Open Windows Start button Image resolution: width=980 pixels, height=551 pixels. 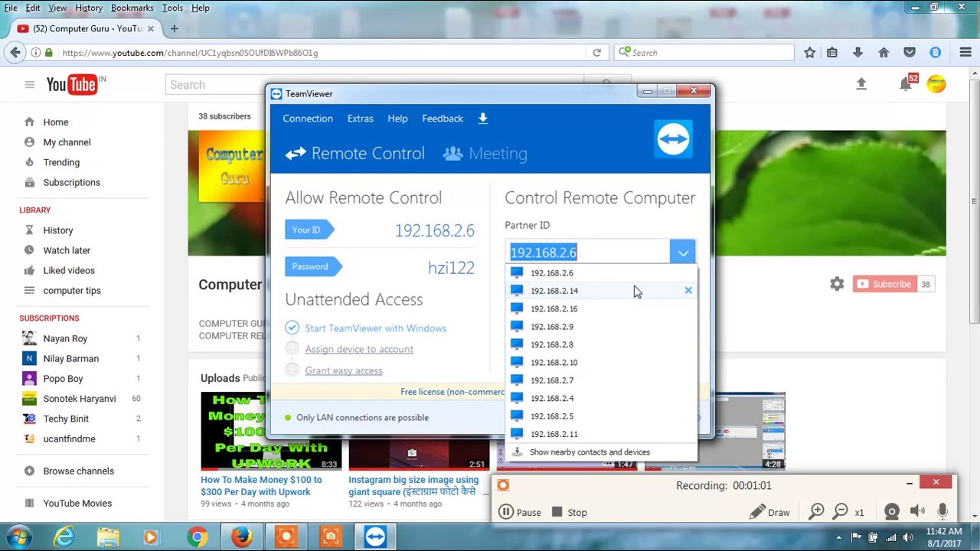pos(18,536)
